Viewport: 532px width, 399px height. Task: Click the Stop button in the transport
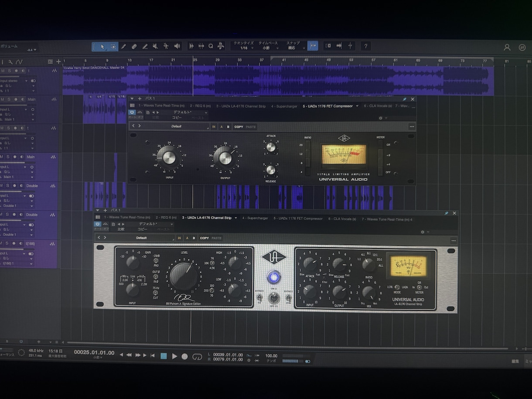(164, 356)
